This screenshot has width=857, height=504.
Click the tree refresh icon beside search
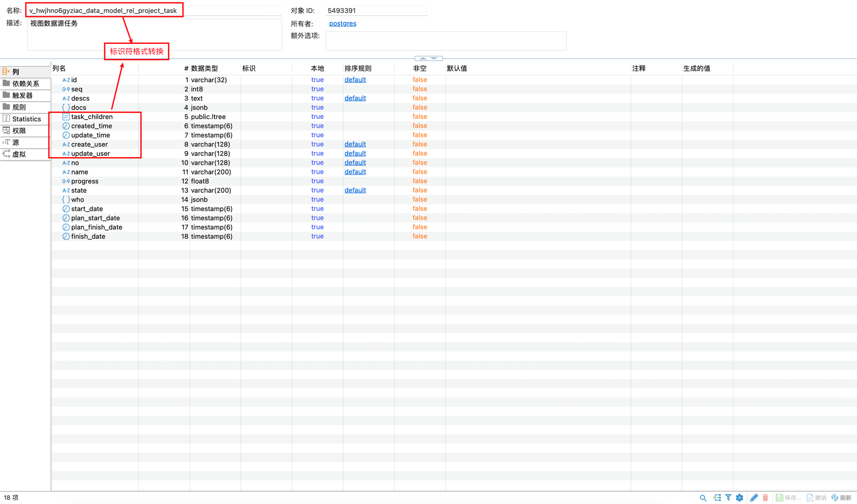(x=717, y=498)
